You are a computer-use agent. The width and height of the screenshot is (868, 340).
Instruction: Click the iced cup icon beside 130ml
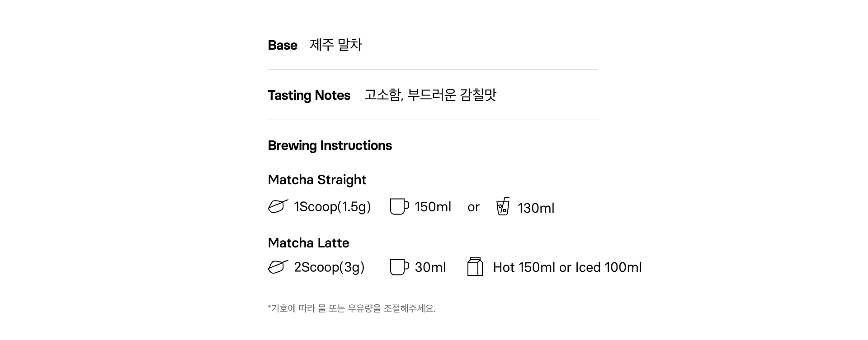[503, 206]
